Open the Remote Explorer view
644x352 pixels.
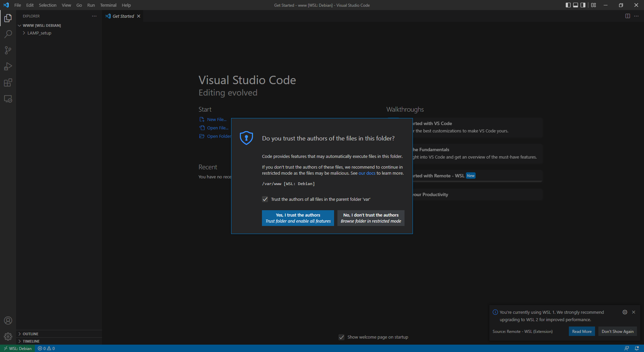pyautogui.click(x=8, y=99)
